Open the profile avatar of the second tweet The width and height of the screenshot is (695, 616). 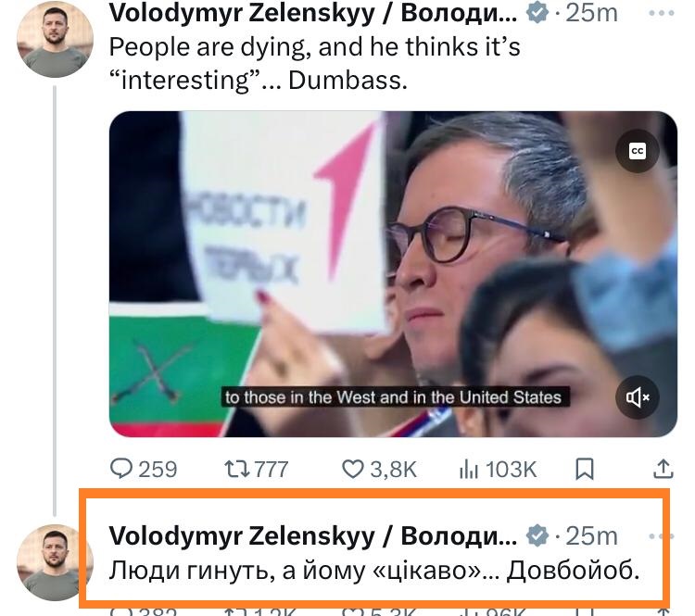click(x=55, y=561)
